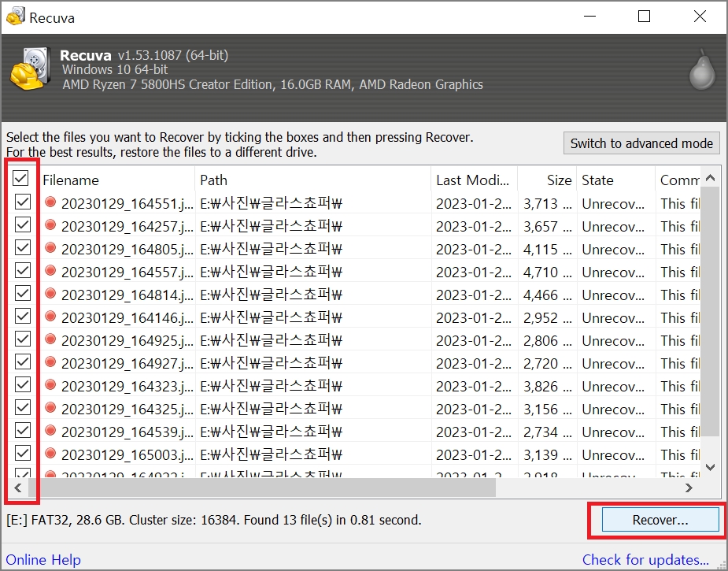Click size value 3,826 cell
The image size is (728, 571).
point(548,386)
